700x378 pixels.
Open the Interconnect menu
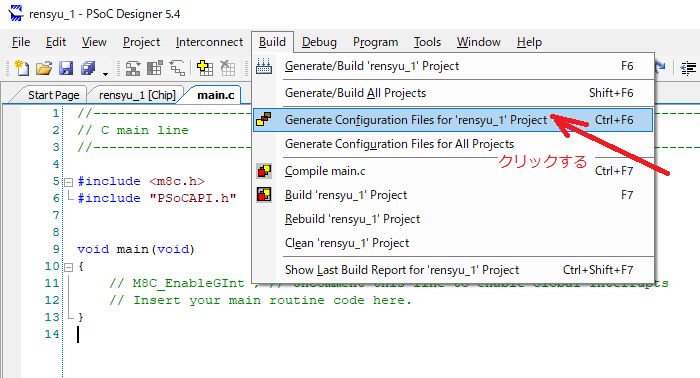[209, 42]
